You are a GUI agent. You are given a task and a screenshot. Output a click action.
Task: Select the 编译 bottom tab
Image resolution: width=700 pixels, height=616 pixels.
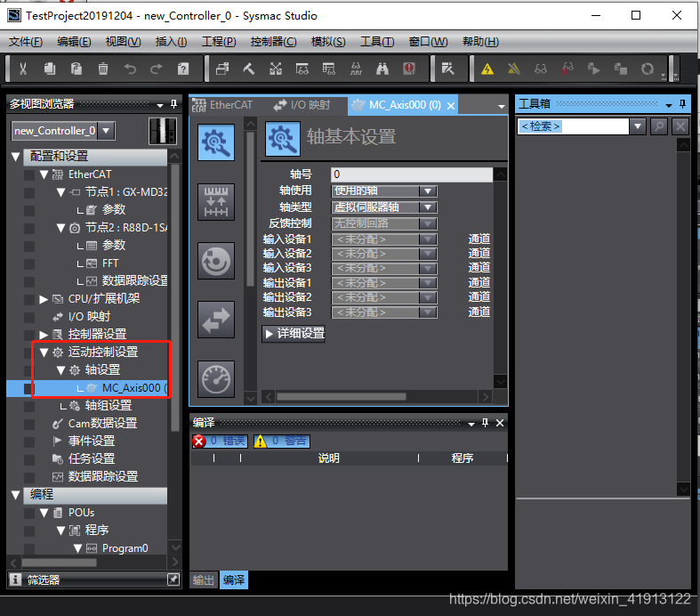[x=234, y=580]
